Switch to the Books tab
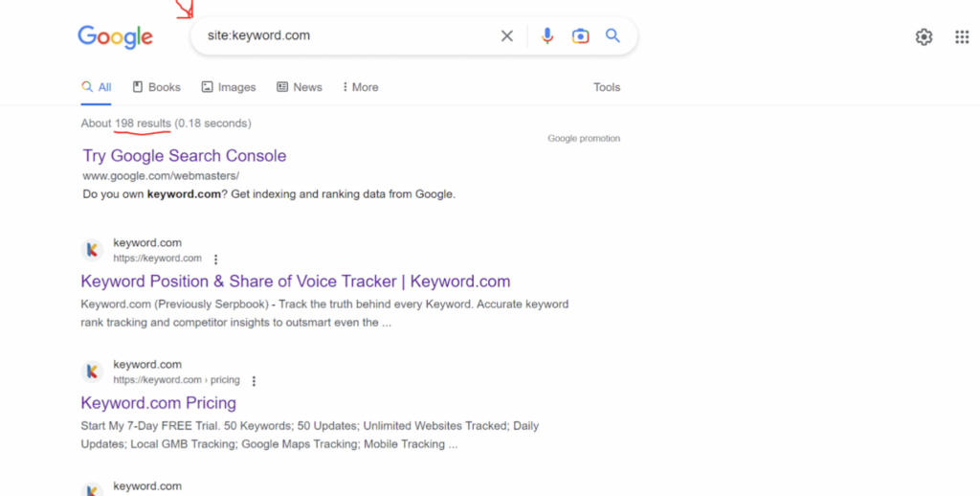Screen dimensions: 980x496 pyautogui.click(x=156, y=87)
